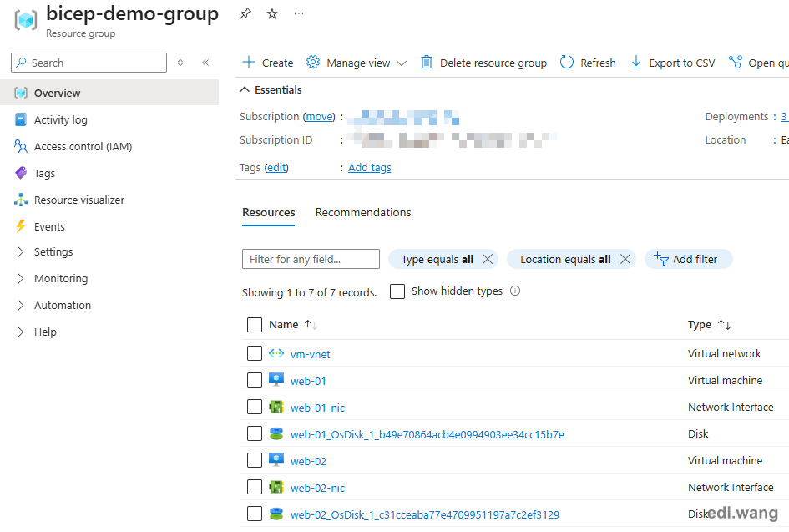Check the box for web-02 virtual machine
The height and width of the screenshot is (532, 789).
(x=255, y=460)
